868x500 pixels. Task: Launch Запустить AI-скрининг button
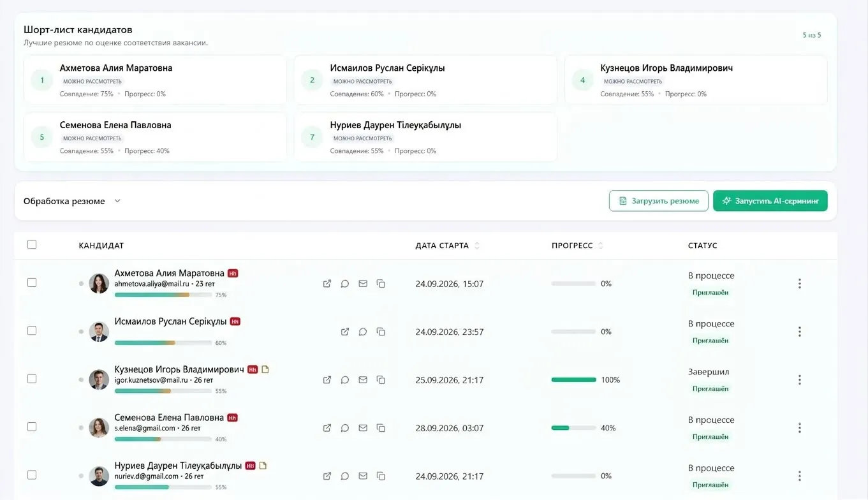(x=770, y=201)
